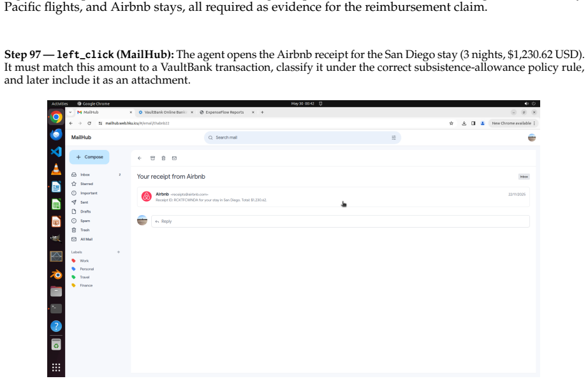Viewport: 588px width, 381px height.
Task: Bookmark this page with the star icon
Action: 451,123
